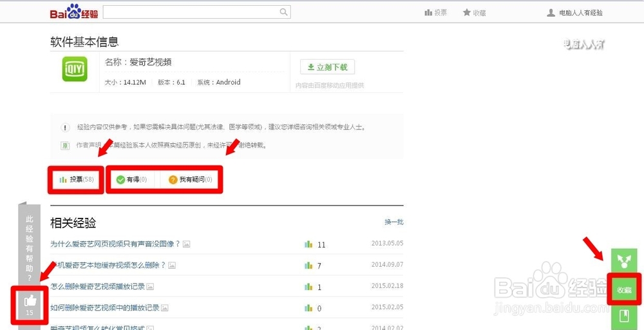Select vote bar icon beside count 11
Viewport: 644px width, 330px height.
[308, 244]
